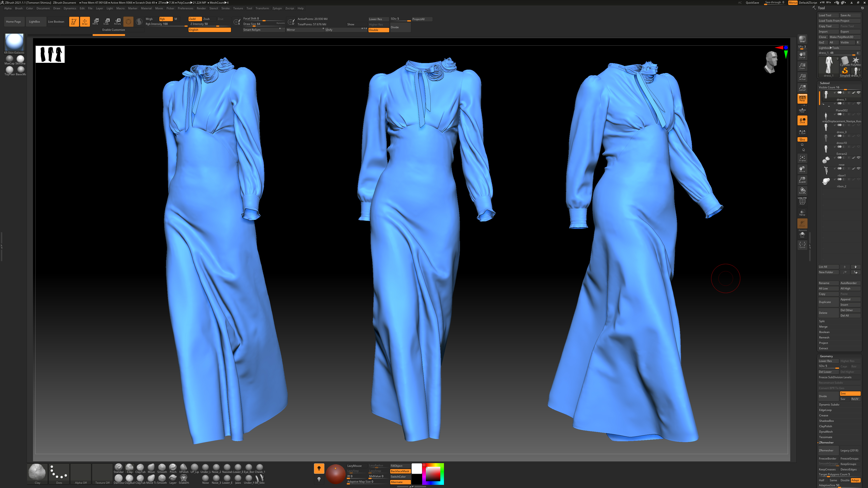The image size is (868, 488).
Task: Toggle visibility eye of dress_3 subtool
Action: (858, 125)
